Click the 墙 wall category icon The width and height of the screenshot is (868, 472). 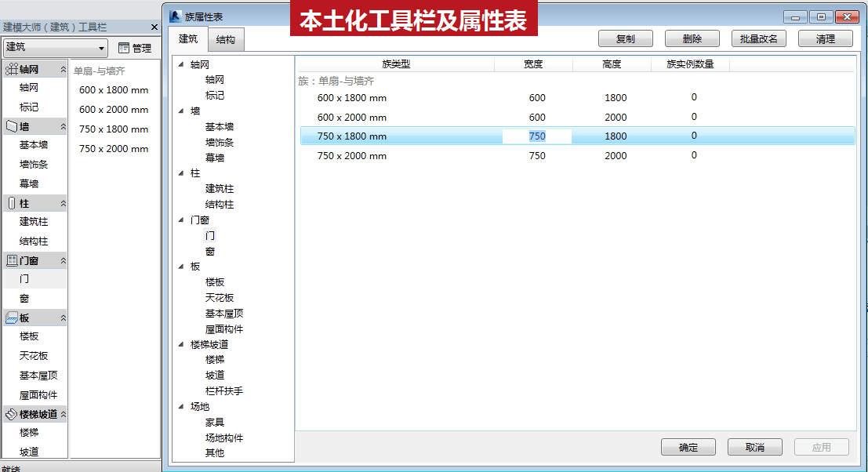11,127
